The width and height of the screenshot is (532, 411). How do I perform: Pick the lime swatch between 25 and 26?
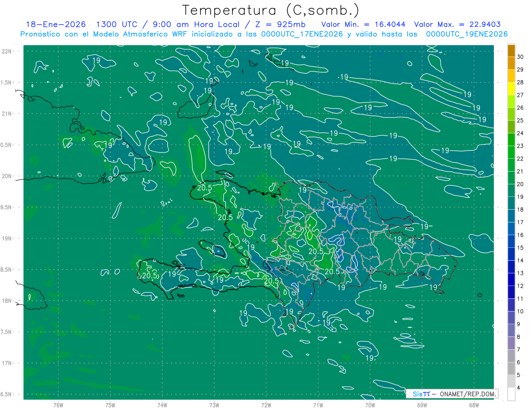tap(512, 114)
